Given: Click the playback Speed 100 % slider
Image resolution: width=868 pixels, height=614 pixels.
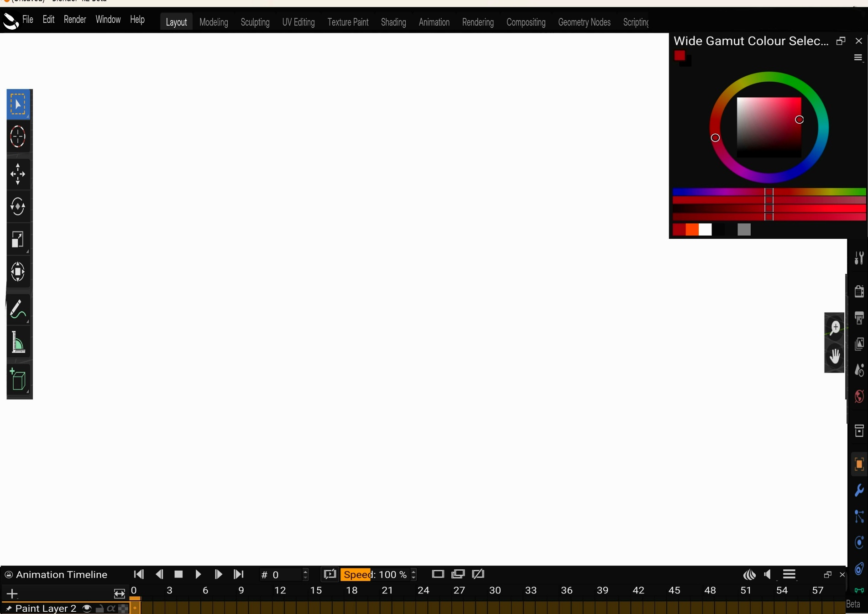Looking at the screenshot, I should pyautogui.click(x=379, y=574).
